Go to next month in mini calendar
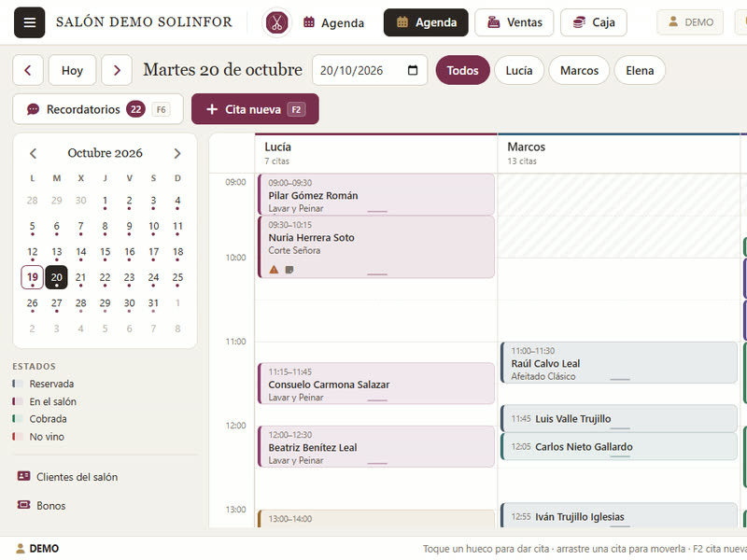The height and width of the screenshot is (560, 747). click(x=177, y=153)
